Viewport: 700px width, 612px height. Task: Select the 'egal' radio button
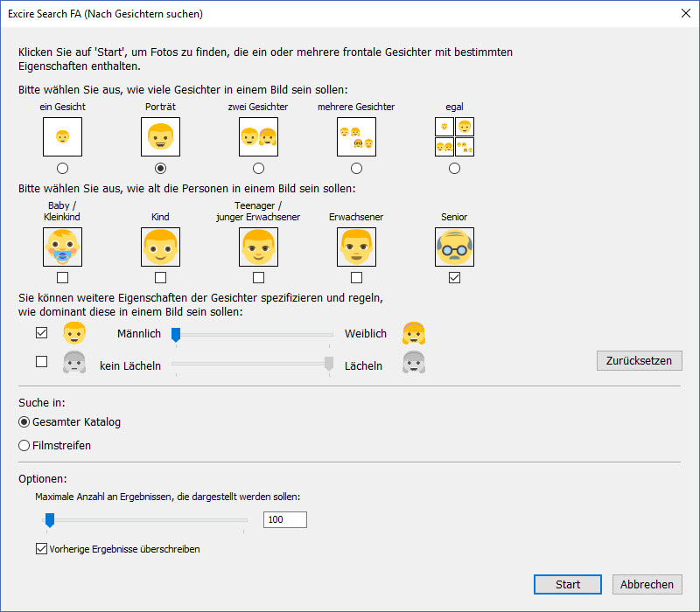454,168
